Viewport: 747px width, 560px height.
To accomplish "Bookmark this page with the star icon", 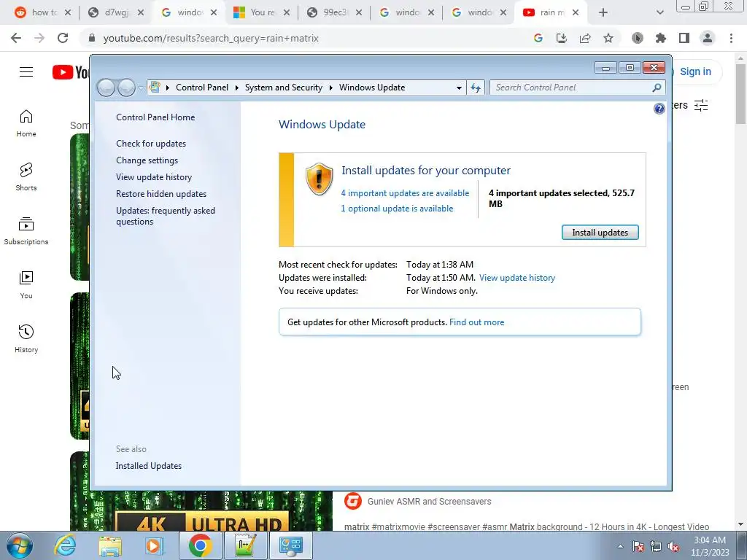I will [608, 38].
